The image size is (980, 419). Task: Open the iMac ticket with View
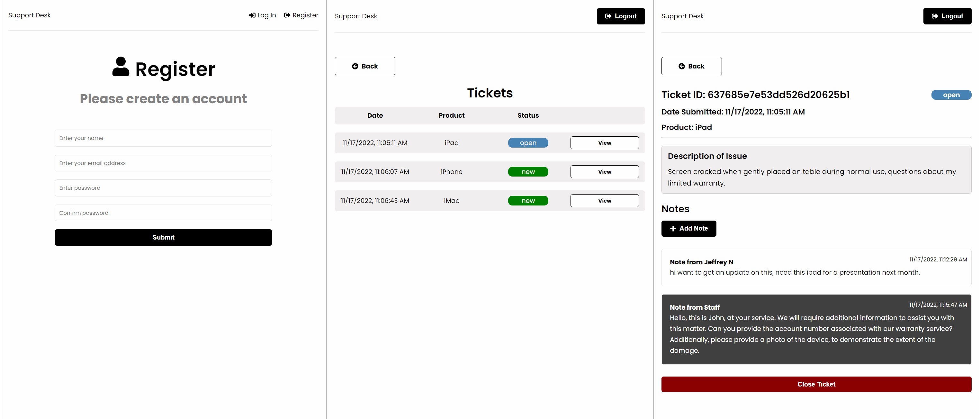tap(604, 201)
